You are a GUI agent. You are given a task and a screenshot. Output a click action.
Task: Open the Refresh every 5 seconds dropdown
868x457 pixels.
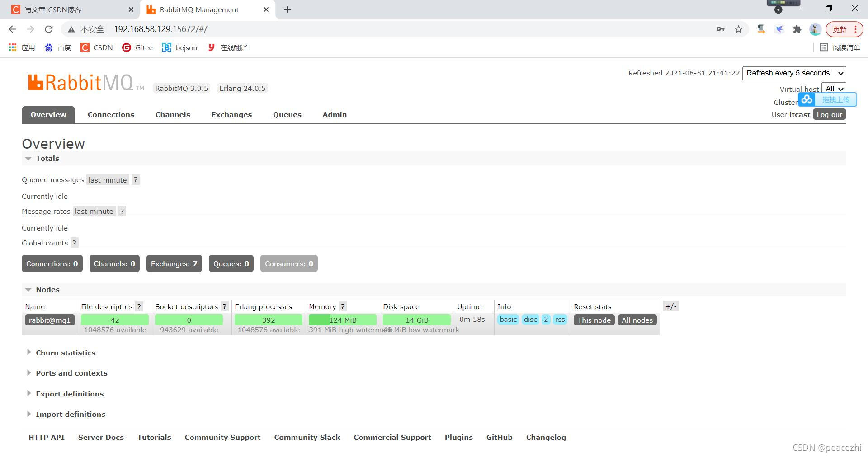pos(794,73)
